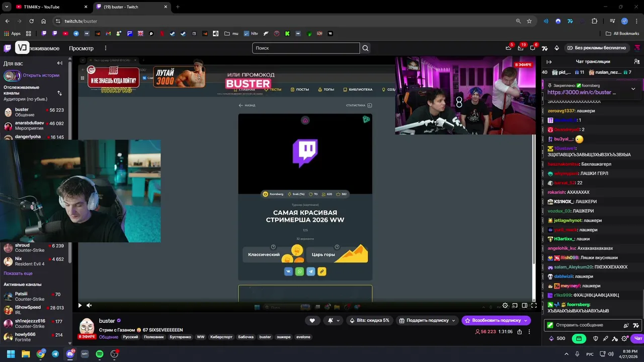Open Spotify from the taskbar

(100, 354)
